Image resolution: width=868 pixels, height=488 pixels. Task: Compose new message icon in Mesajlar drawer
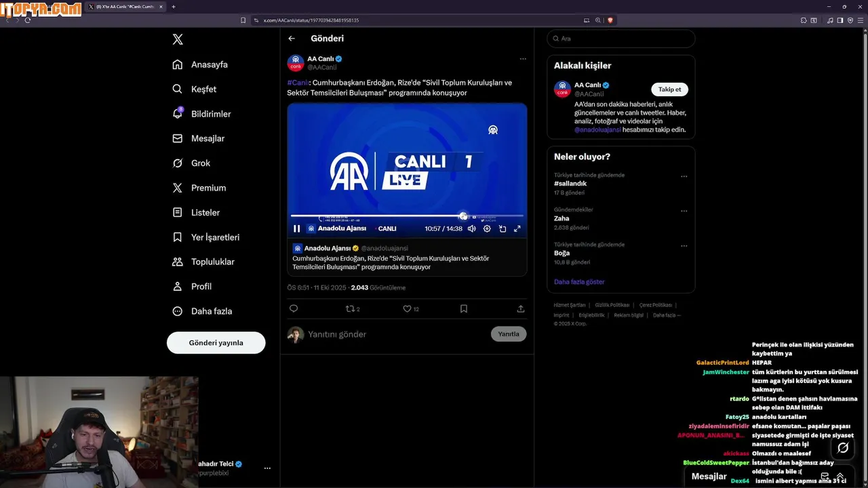pos(825,476)
